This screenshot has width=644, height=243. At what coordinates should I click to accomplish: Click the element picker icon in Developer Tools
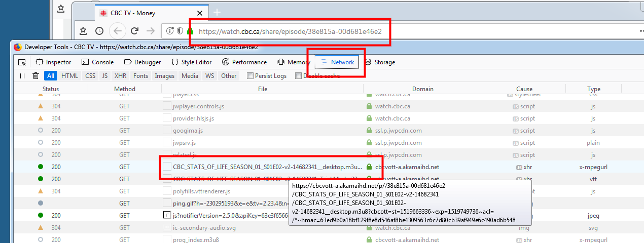tap(22, 62)
